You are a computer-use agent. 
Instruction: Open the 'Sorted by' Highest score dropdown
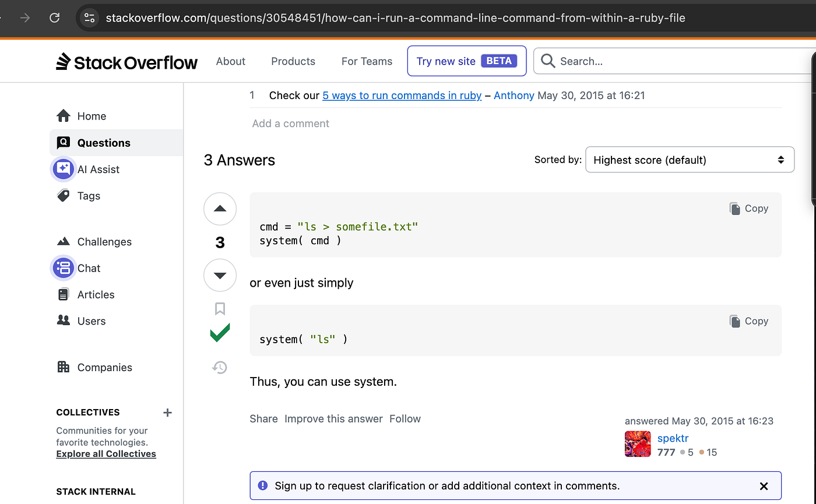pyautogui.click(x=690, y=160)
